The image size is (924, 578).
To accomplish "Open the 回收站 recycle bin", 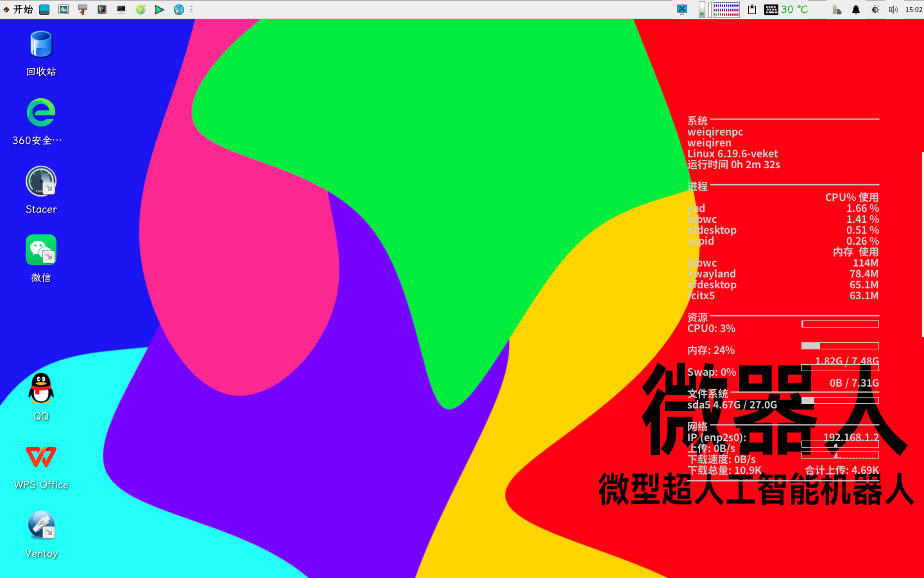I will pos(40,44).
